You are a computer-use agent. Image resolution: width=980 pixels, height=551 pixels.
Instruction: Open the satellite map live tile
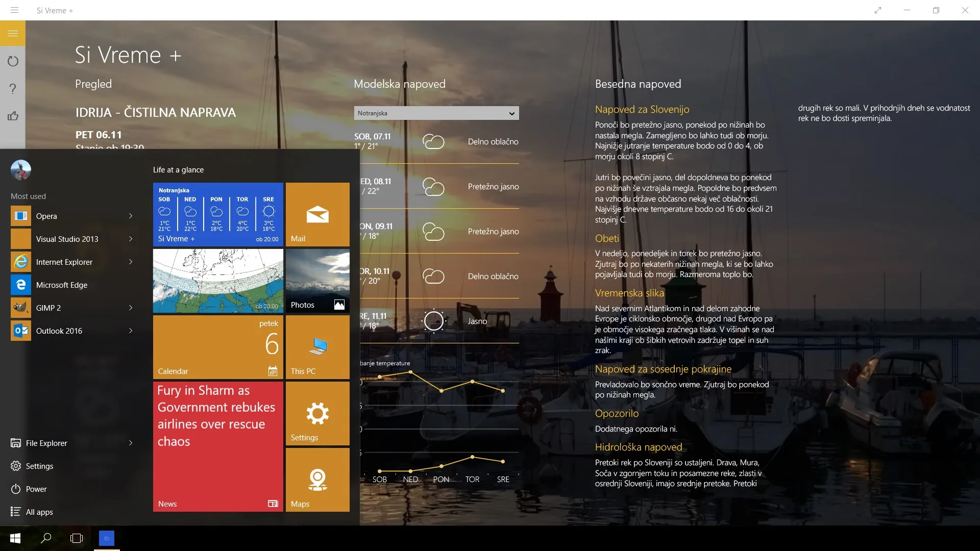(218, 281)
